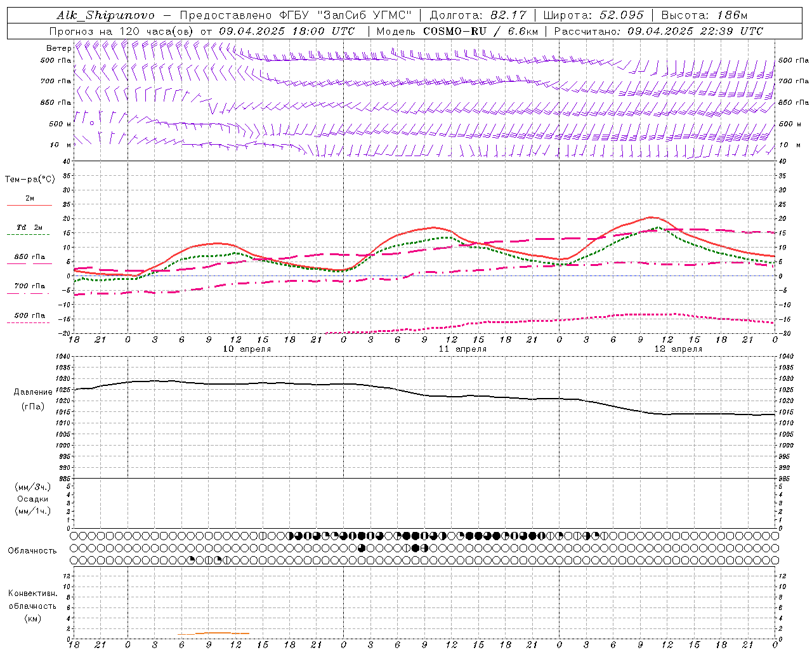Click the 'Высота: 186м' header field
812x650 pixels.
pos(704,15)
